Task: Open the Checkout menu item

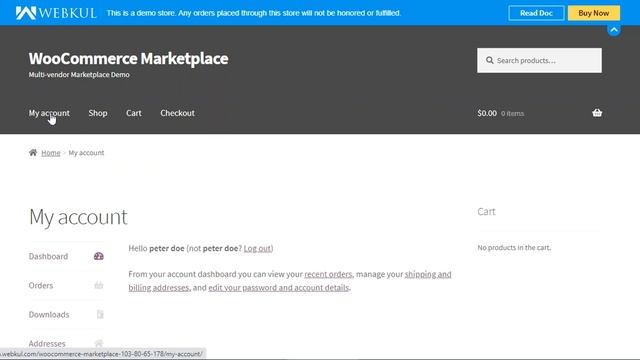Action: [177, 113]
